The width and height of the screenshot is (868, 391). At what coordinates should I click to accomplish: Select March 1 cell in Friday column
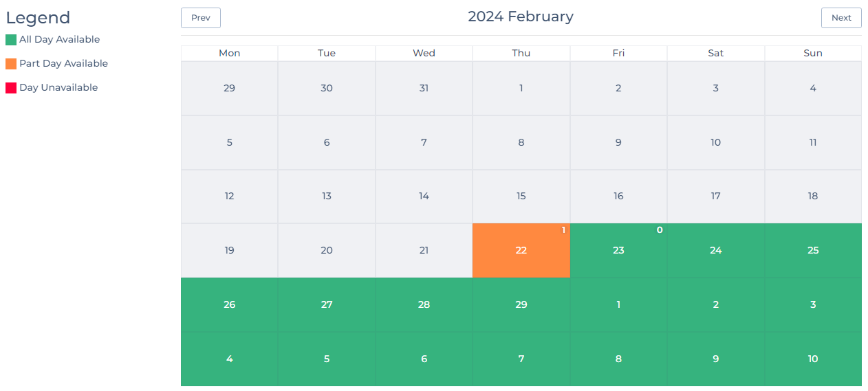(618, 305)
